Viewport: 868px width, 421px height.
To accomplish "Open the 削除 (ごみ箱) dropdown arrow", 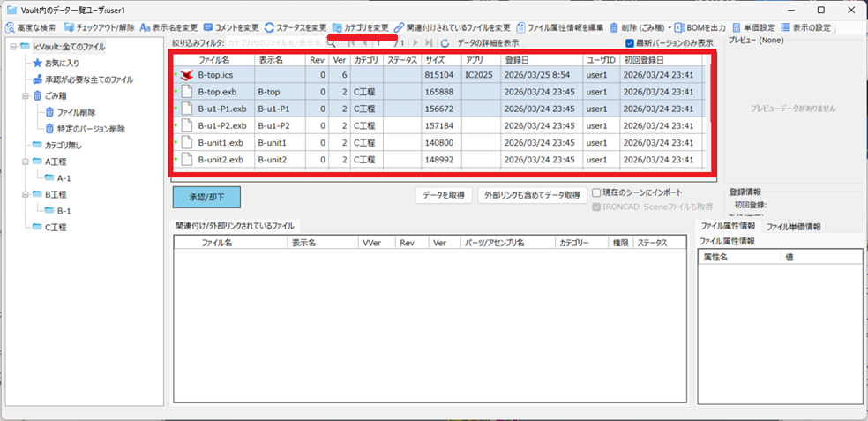I will [670, 27].
